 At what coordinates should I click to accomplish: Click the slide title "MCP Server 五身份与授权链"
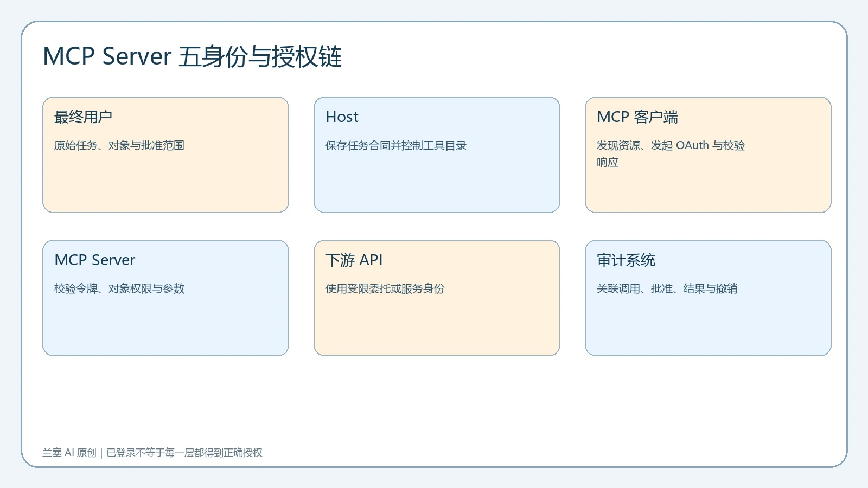[192, 57]
